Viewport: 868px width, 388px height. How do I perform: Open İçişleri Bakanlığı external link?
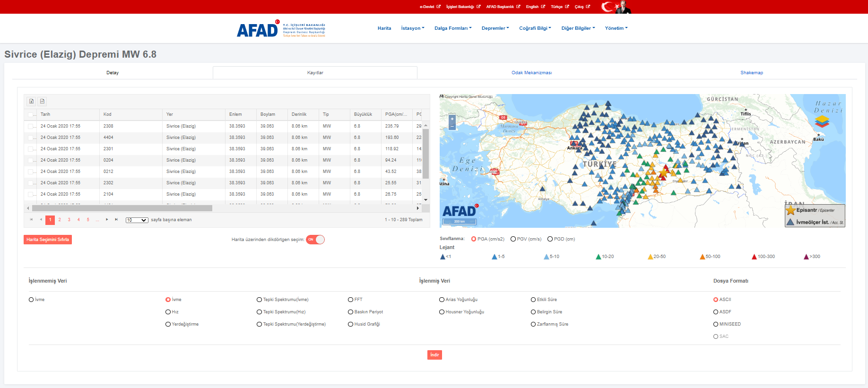463,7
